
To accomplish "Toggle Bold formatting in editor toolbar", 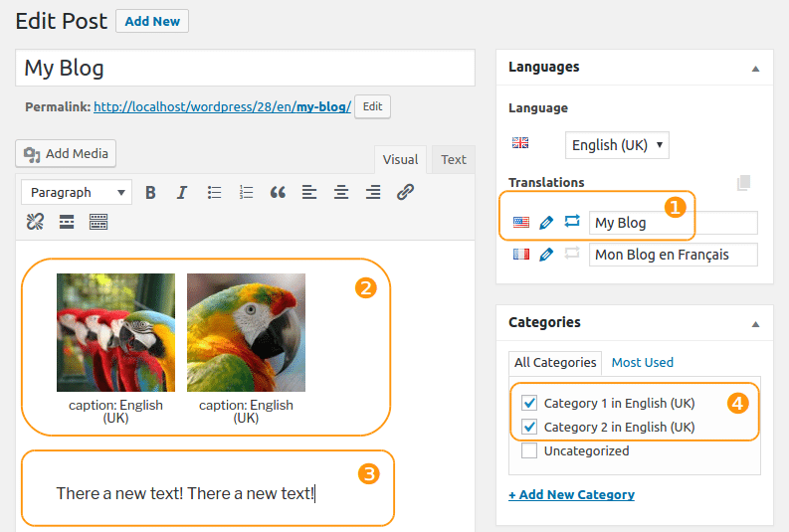I will pos(150,193).
